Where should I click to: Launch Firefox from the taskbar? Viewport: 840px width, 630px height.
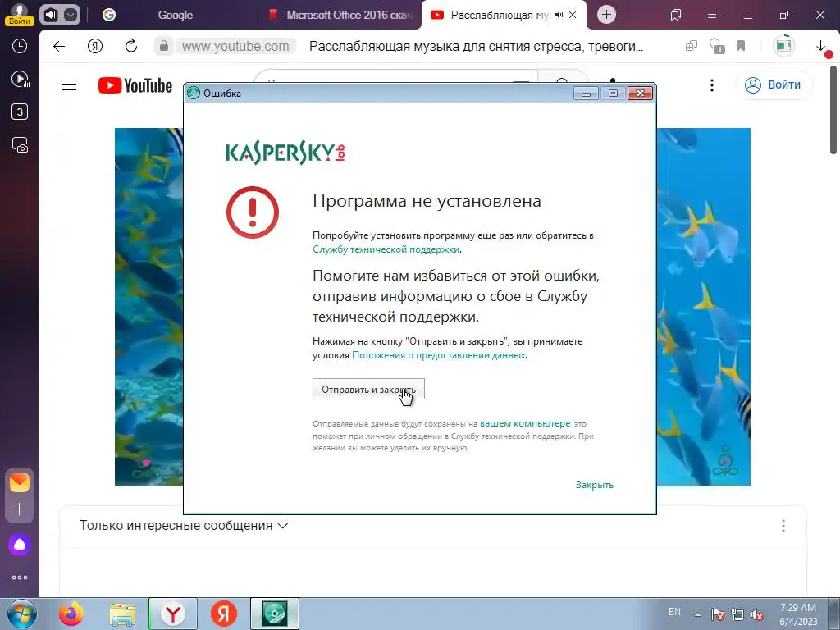pos(71,614)
